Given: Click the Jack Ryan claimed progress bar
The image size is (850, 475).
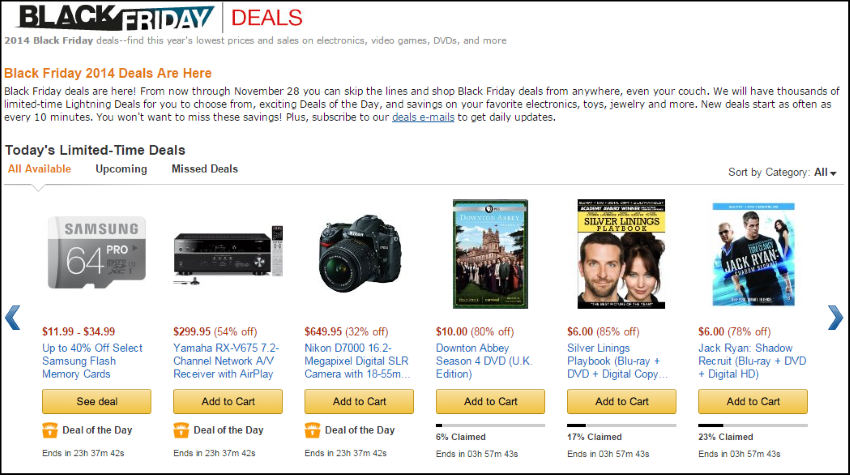Looking at the screenshot, I should [752, 425].
